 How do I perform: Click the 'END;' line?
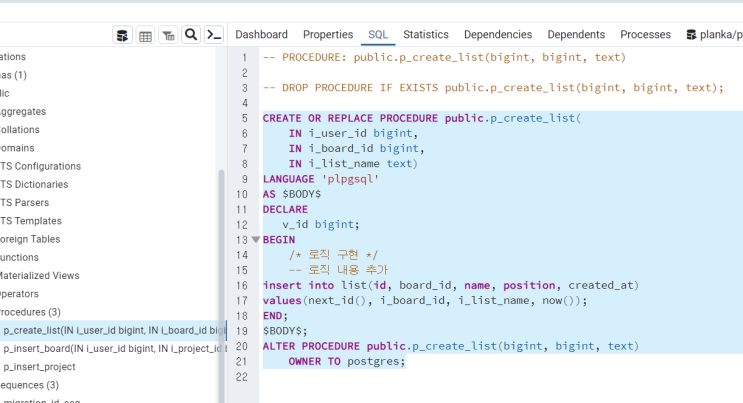coord(275,316)
